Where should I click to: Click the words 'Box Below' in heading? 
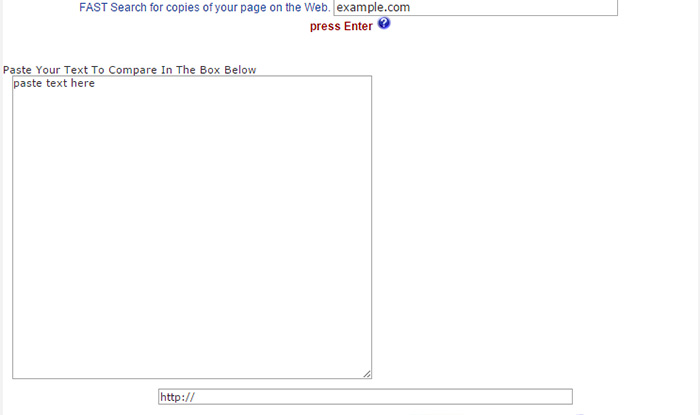(x=228, y=70)
